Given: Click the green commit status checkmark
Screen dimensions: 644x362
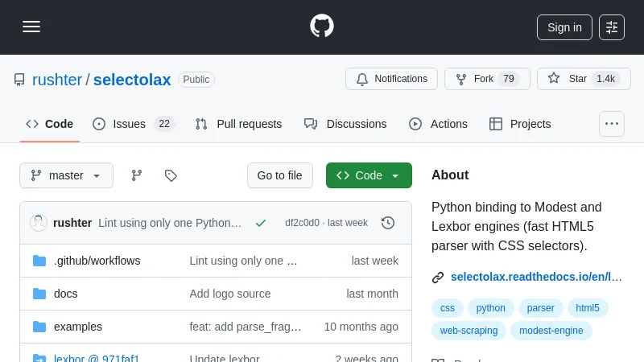Looking at the screenshot, I should tap(261, 223).
